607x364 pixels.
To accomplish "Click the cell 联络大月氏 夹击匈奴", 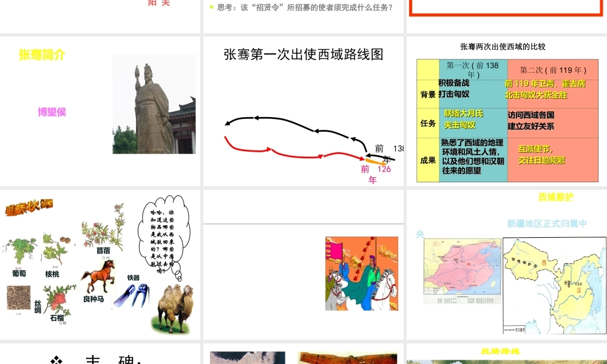I will point(463,119).
